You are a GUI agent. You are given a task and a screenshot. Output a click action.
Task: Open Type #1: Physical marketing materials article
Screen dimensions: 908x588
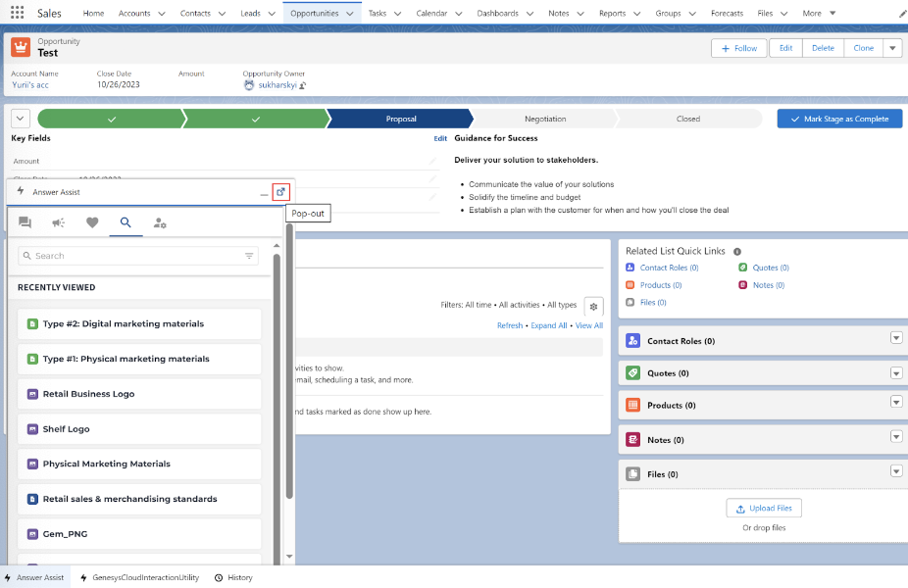[x=139, y=359]
